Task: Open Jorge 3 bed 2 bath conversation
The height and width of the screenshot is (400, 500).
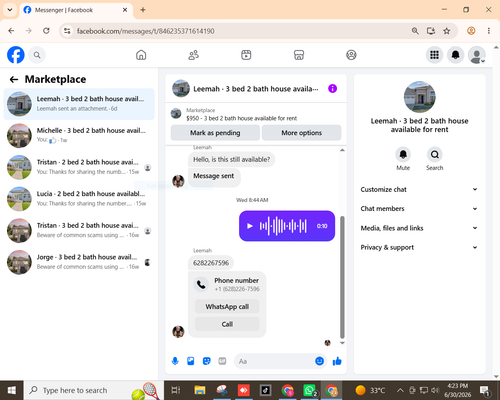Action: coord(79,262)
